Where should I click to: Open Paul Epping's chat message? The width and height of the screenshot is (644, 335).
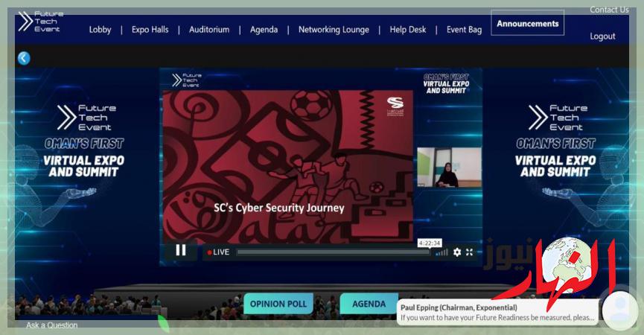(x=497, y=313)
